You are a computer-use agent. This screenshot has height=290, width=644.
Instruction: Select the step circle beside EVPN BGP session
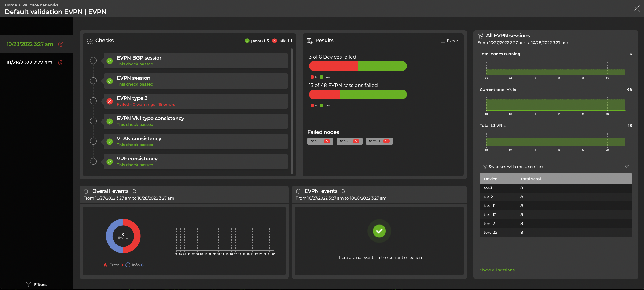[93, 61]
